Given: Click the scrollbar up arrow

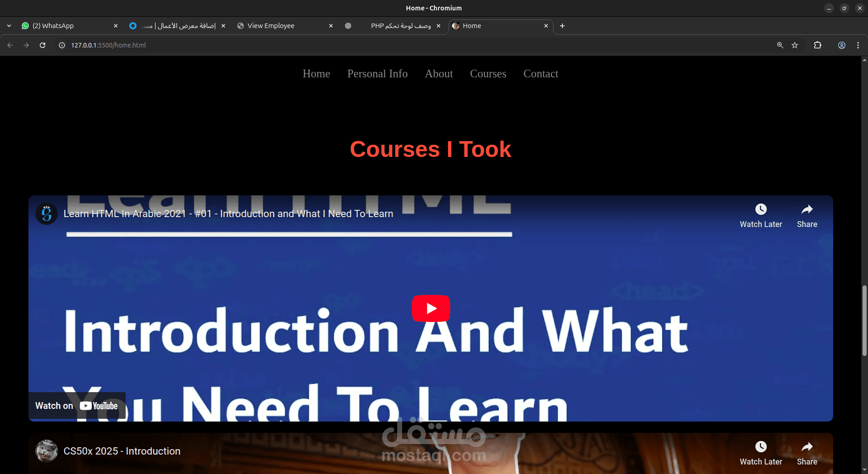Looking at the screenshot, I should (x=864, y=60).
